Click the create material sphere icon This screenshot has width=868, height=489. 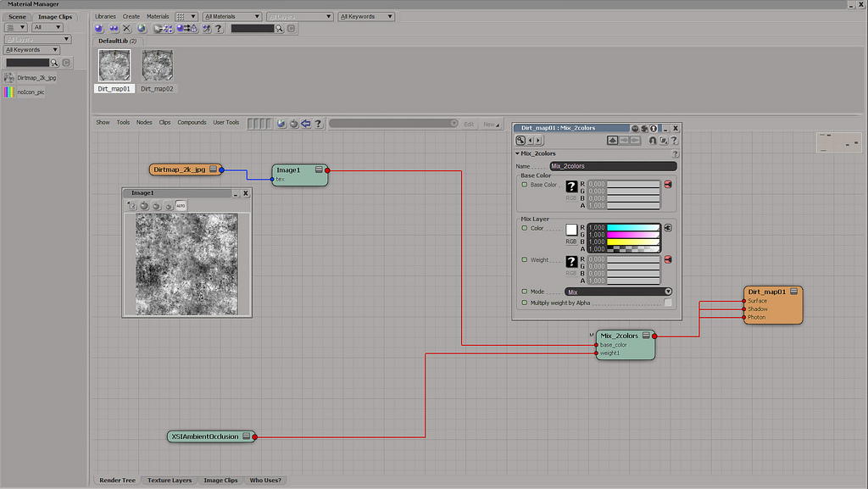[x=99, y=28]
